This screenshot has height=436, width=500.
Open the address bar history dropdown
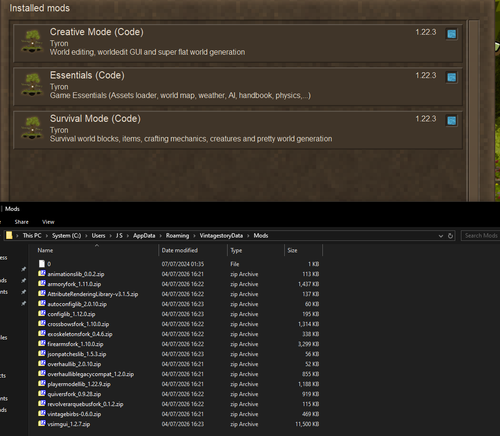pos(441,236)
